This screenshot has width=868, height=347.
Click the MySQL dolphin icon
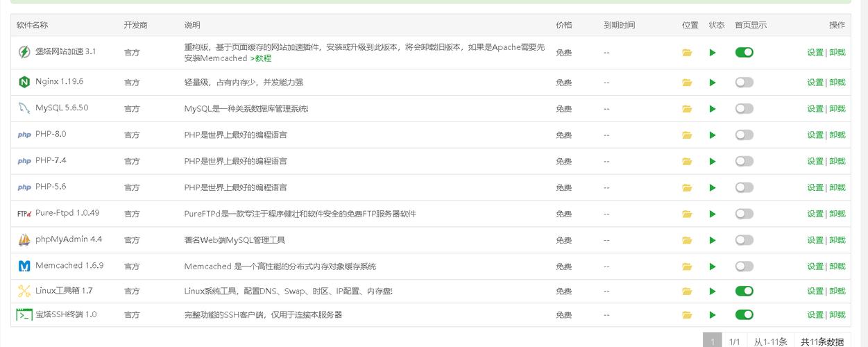tap(24, 108)
